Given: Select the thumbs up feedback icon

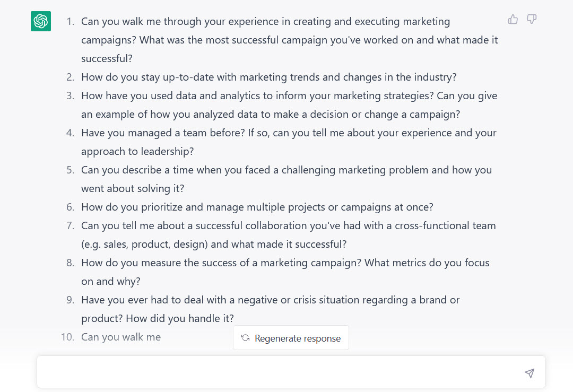Looking at the screenshot, I should point(513,19).
